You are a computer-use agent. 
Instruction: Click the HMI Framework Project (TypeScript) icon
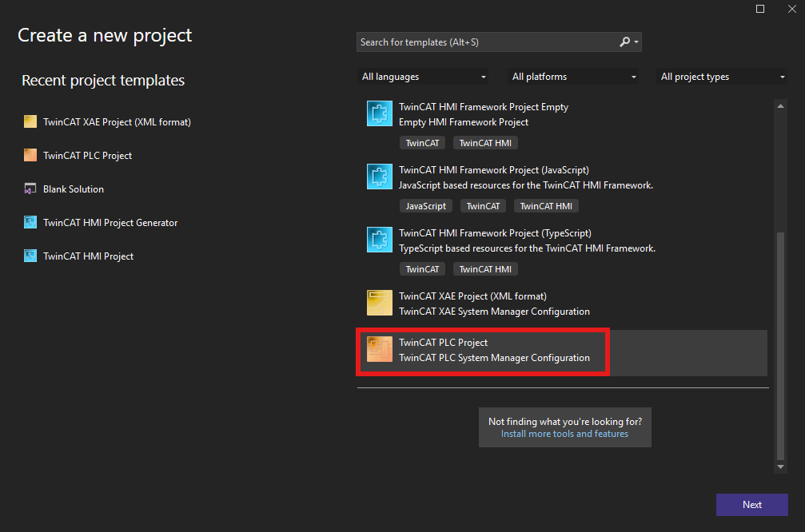tap(380, 240)
